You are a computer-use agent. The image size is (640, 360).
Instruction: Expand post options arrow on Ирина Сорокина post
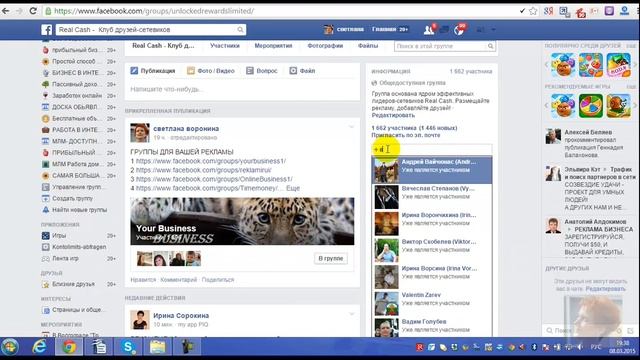tap(351, 314)
